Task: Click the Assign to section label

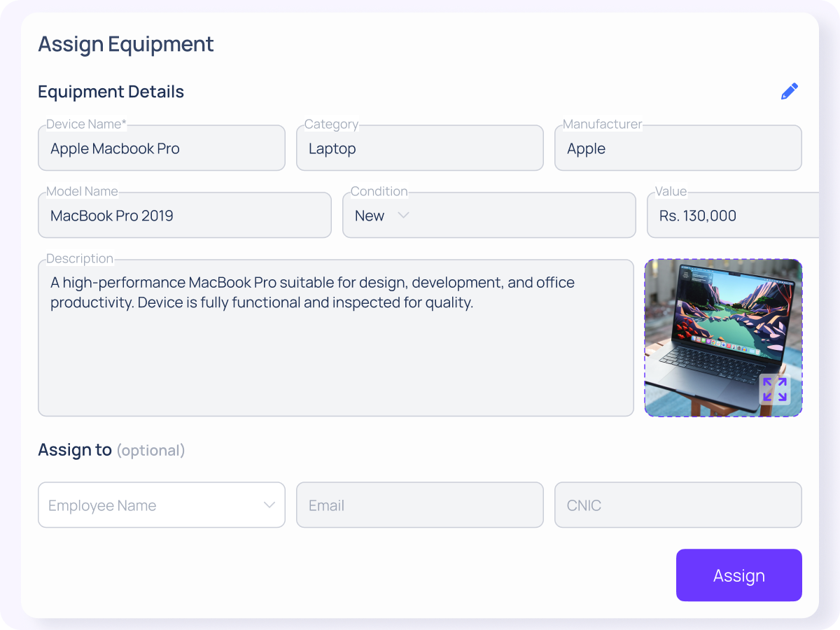Action: [x=75, y=449]
